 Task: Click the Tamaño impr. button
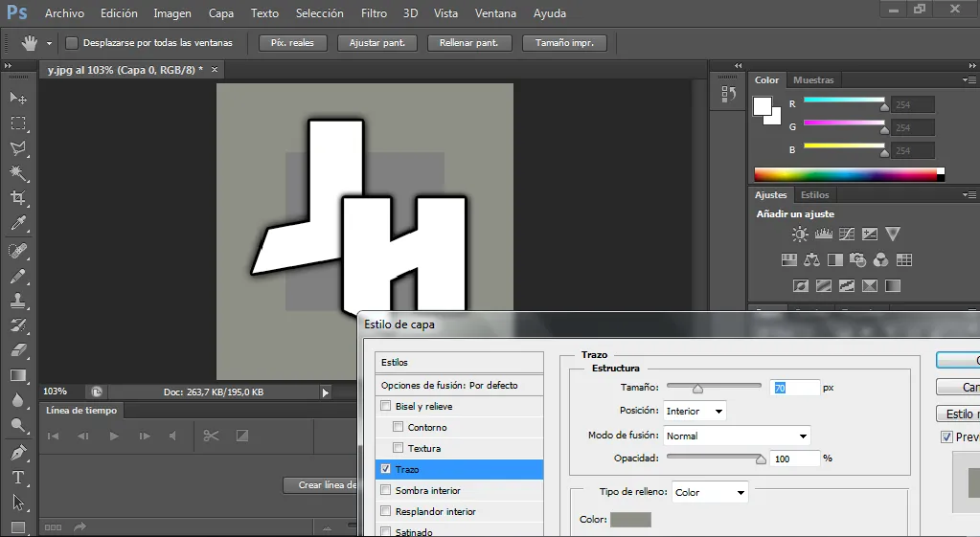[564, 43]
